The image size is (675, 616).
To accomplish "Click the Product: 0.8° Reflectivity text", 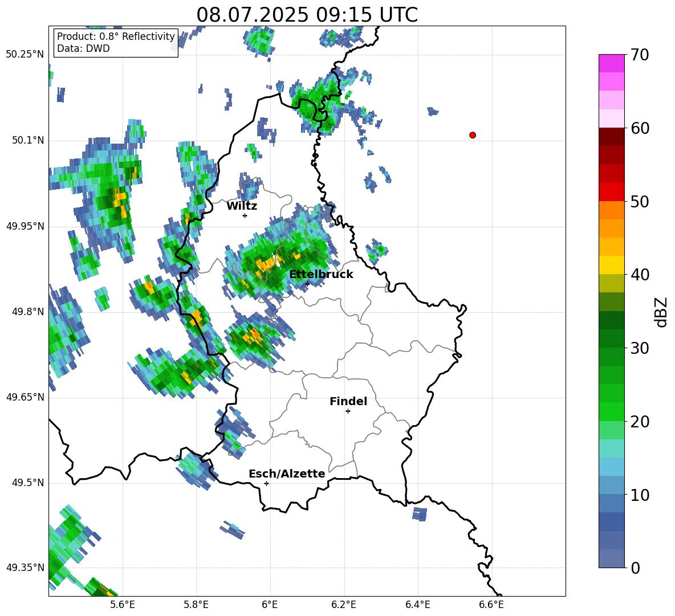I will click(116, 36).
